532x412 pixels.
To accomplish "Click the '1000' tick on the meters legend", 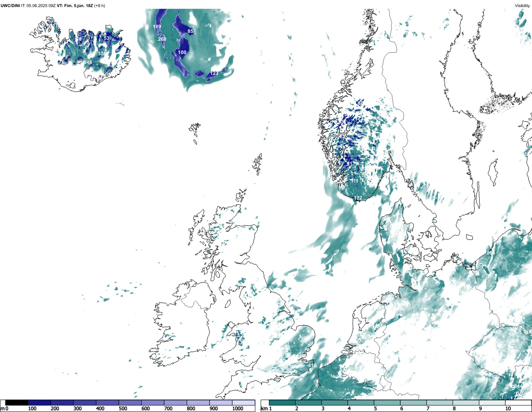I will [238, 409].
